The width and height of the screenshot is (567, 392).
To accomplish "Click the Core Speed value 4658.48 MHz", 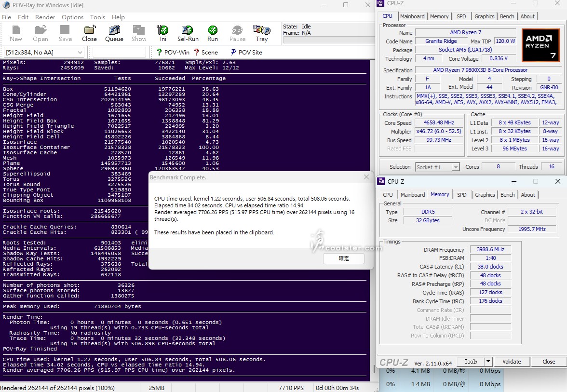I will coord(439,122).
